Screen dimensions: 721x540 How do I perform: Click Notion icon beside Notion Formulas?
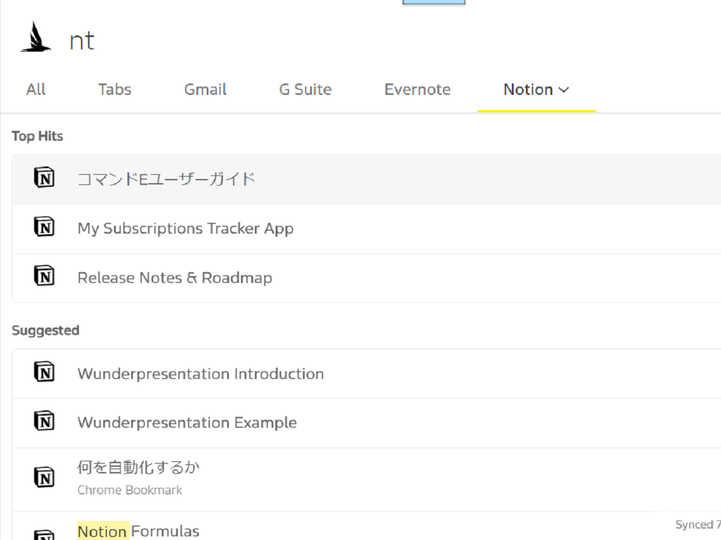click(44, 534)
